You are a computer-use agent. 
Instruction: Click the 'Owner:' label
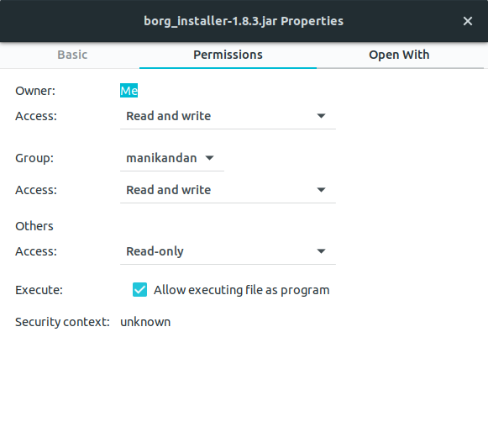tap(35, 91)
